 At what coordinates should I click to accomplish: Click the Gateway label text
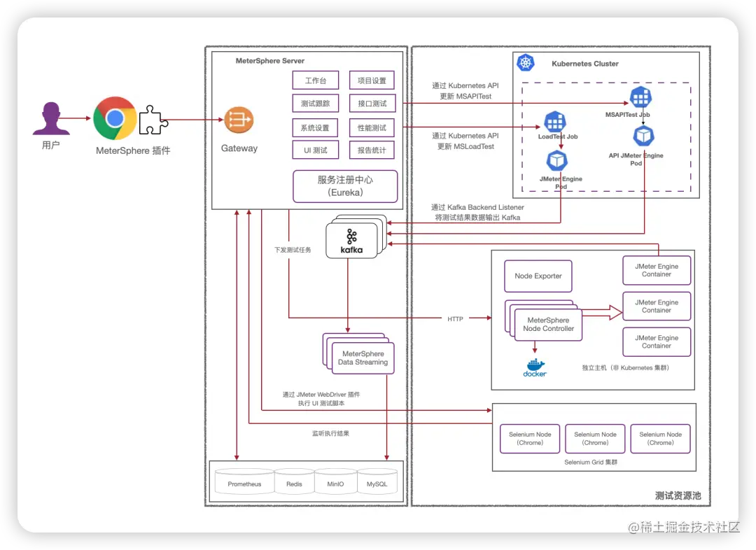239,148
